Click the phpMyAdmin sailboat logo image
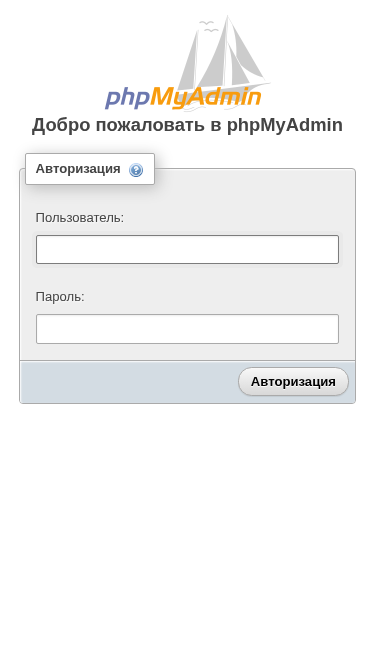This screenshot has height=667, width=375. 188,63
